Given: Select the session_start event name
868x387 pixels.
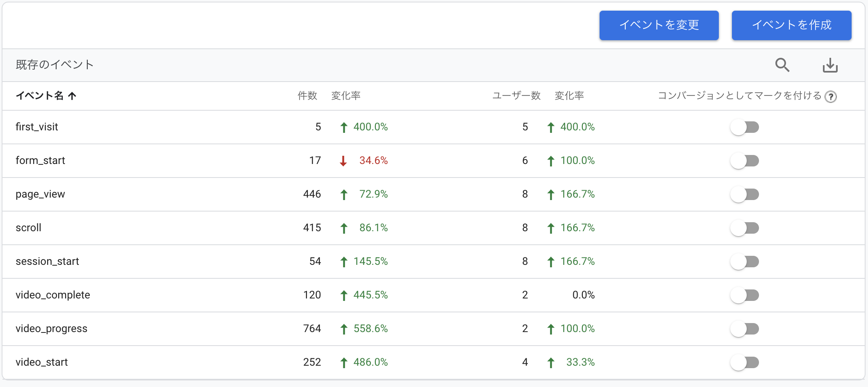Looking at the screenshot, I should click(47, 262).
